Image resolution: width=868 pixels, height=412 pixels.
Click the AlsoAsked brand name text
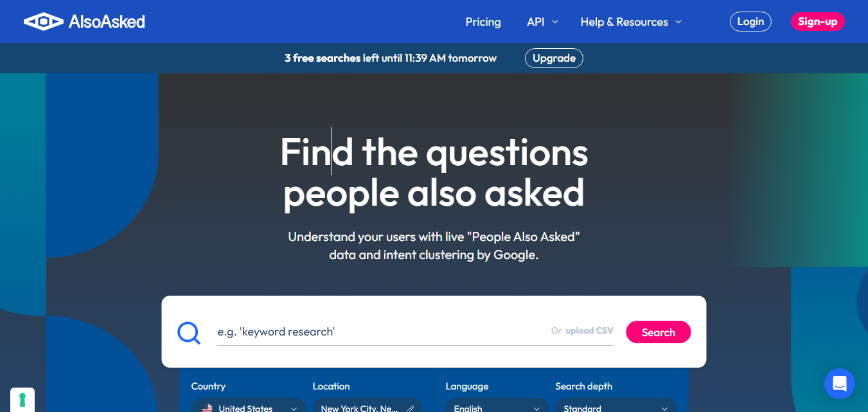coord(107,22)
